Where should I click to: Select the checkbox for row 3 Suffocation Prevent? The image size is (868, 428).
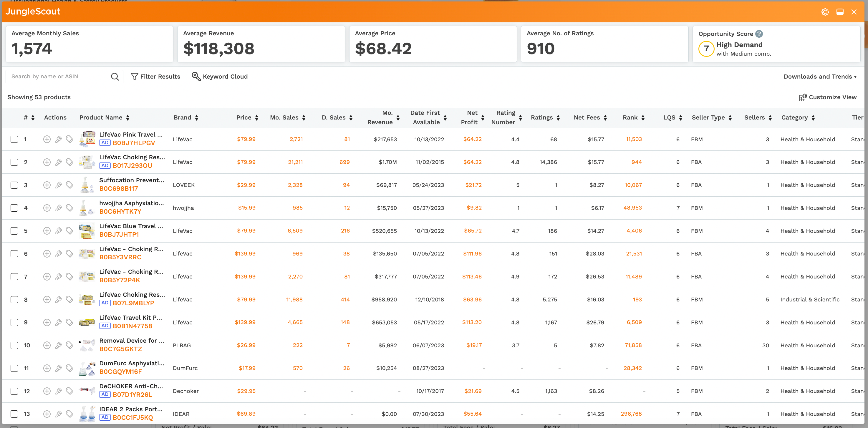14,185
